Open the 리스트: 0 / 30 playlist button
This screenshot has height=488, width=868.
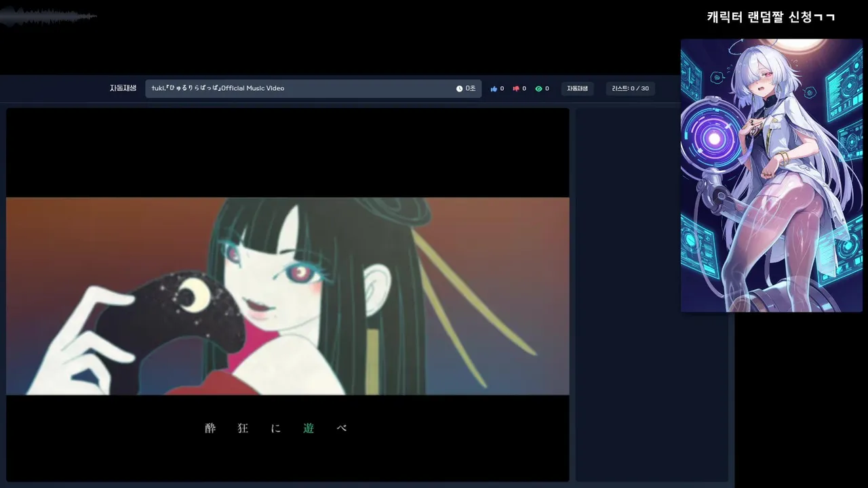click(x=630, y=89)
